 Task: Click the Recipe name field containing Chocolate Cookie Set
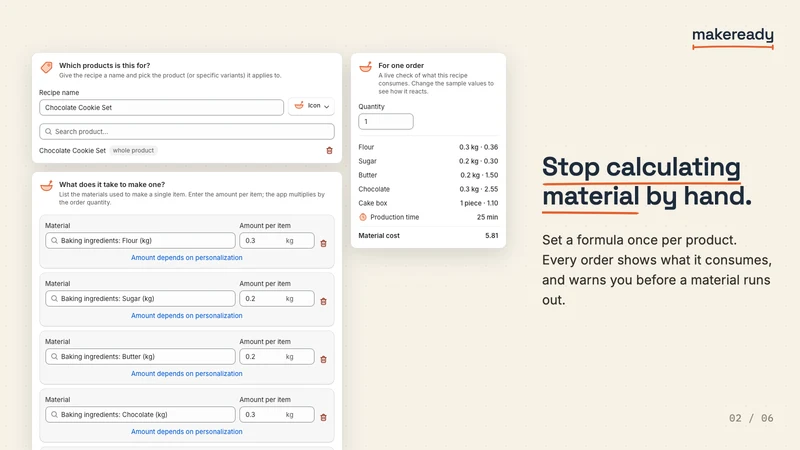(x=161, y=108)
